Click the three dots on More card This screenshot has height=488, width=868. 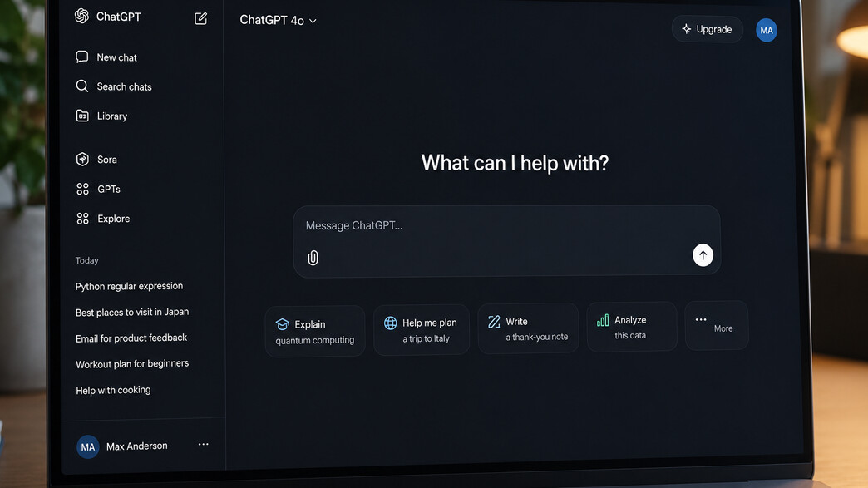701,319
